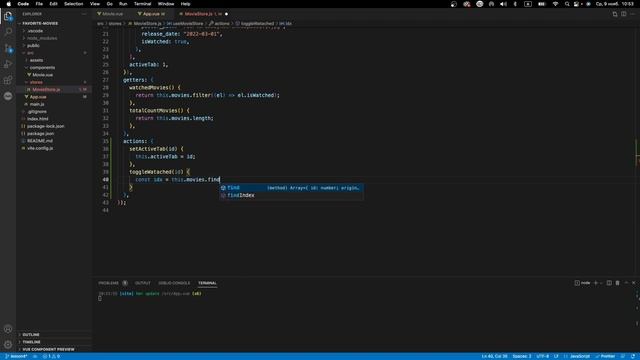Open the Extensions view
The image size is (640, 360).
8,80
